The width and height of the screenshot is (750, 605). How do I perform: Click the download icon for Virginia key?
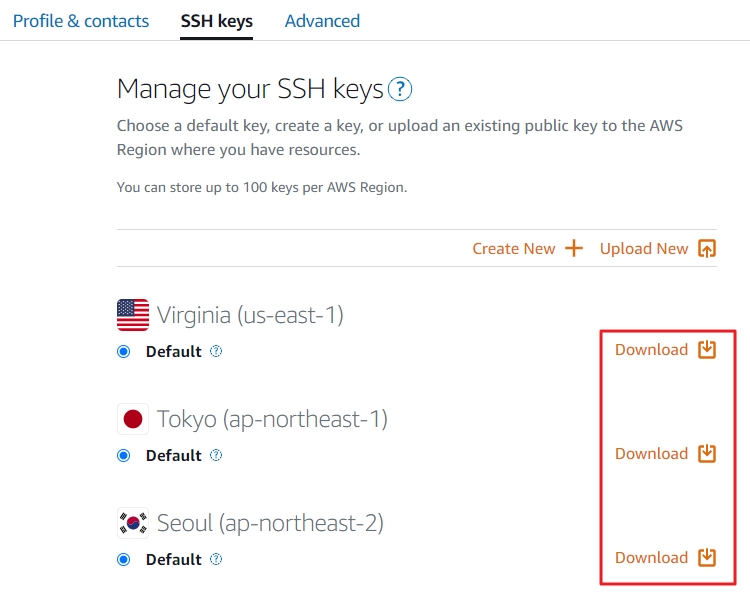(x=707, y=350)
